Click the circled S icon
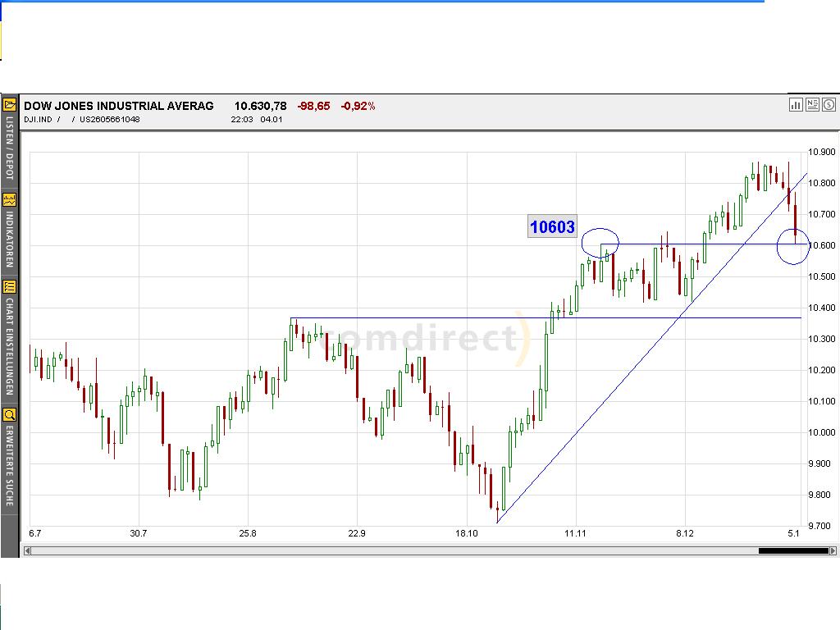Screen dimensions: 840x630 pyautogui.click(x=829, y=105)
